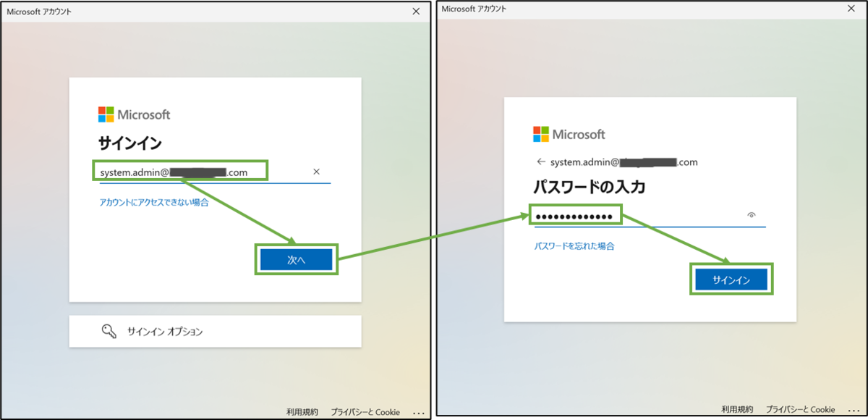Open 利用規約 link in right window

(737, 409)
